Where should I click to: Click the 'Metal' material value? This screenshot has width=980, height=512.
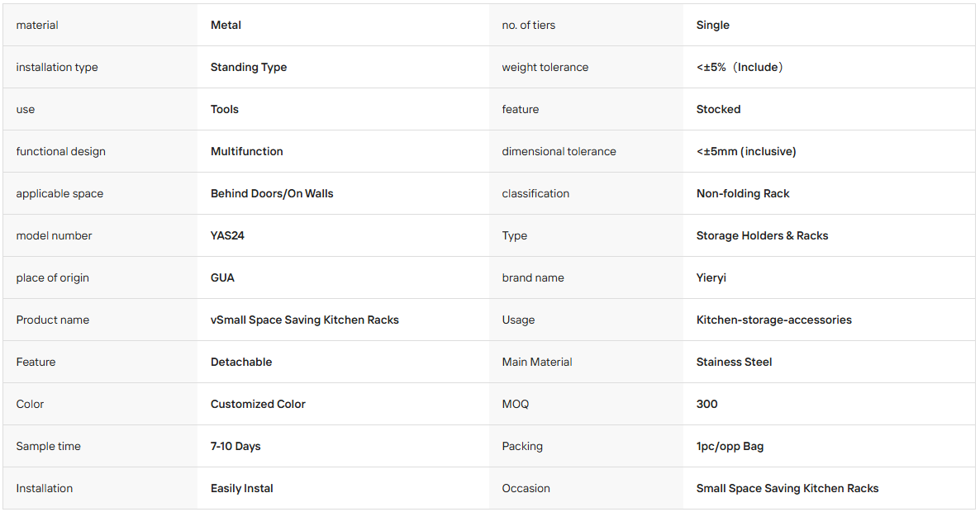[x=226, y=25]
